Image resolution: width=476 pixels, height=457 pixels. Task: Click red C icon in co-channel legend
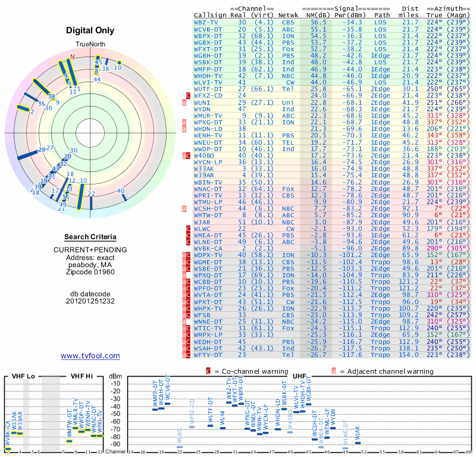coord(208,371)
